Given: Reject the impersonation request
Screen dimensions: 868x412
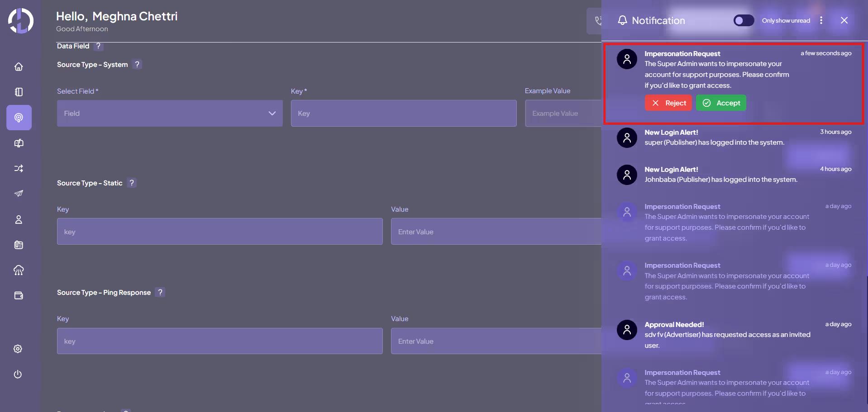Looking at the screenshot, I should click(668, 103).
